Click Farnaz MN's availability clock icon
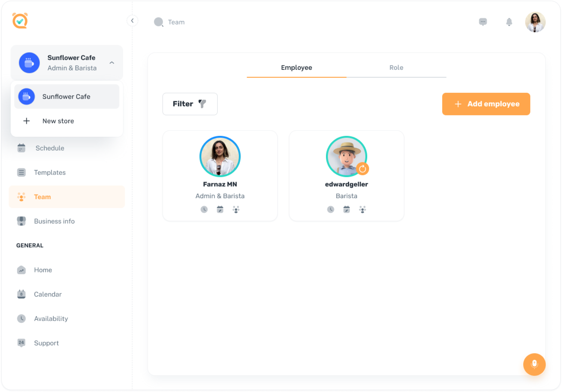This screenshot has height=392, width=562. [204, 210]
